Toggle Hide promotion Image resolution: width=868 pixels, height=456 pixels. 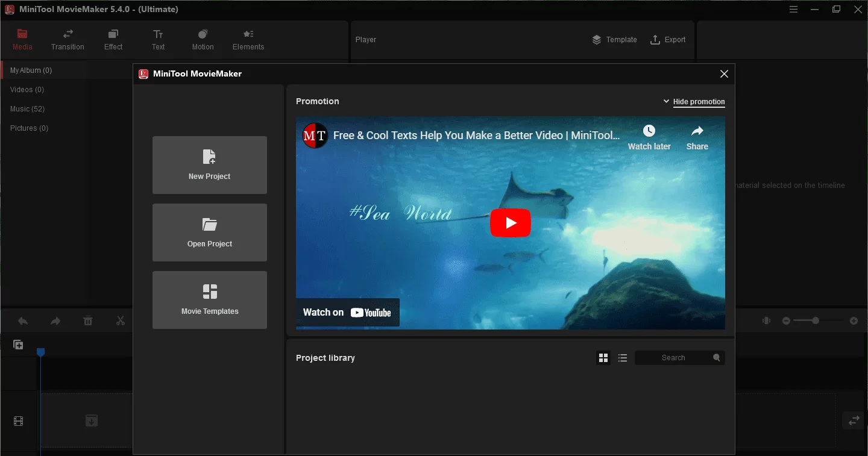click(x=694, y=101)
